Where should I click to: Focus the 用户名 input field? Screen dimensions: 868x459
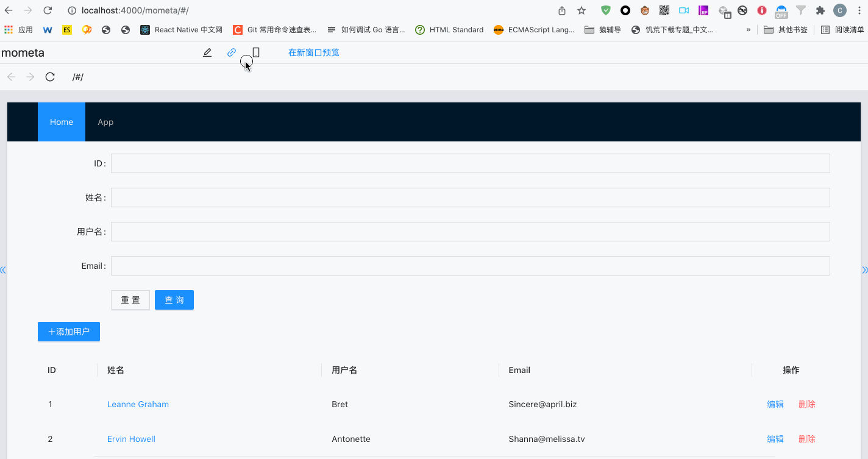pos(471,232)
